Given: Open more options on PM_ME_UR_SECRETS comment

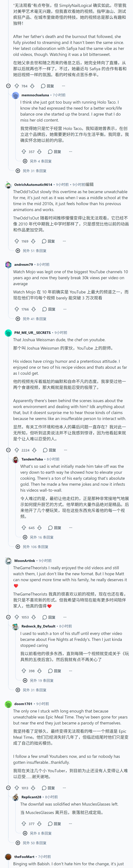Looking at the screenshot, I should 66,450.
